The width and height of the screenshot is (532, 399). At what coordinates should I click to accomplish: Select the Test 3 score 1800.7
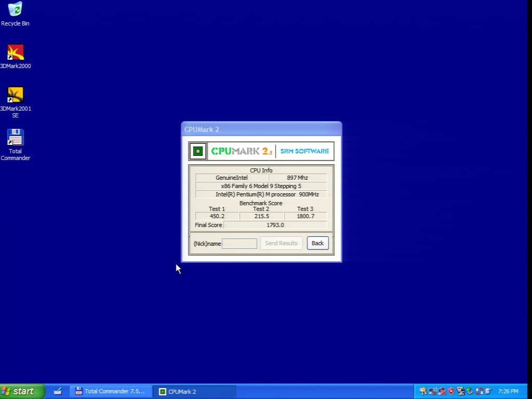click(x=305, y=216)
